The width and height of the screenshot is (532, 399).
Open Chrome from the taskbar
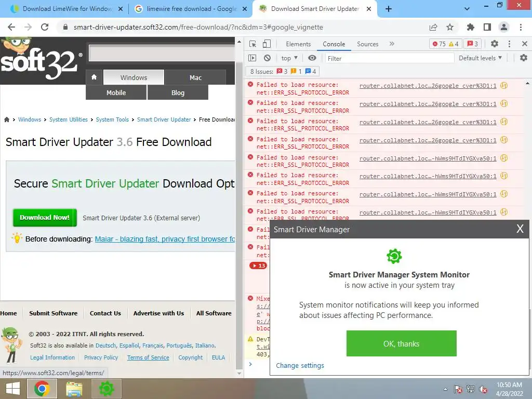(42, 389)
